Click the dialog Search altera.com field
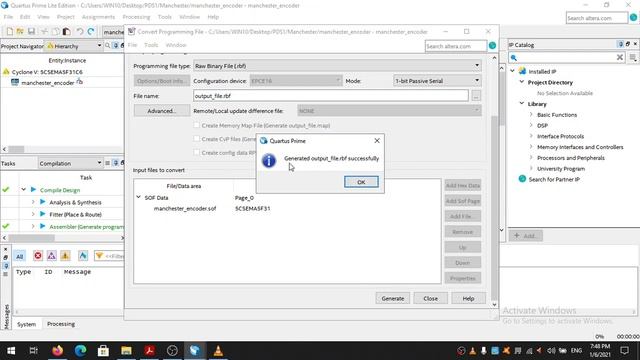This screenshot has height=360, width=640. (x=456, y=46)
